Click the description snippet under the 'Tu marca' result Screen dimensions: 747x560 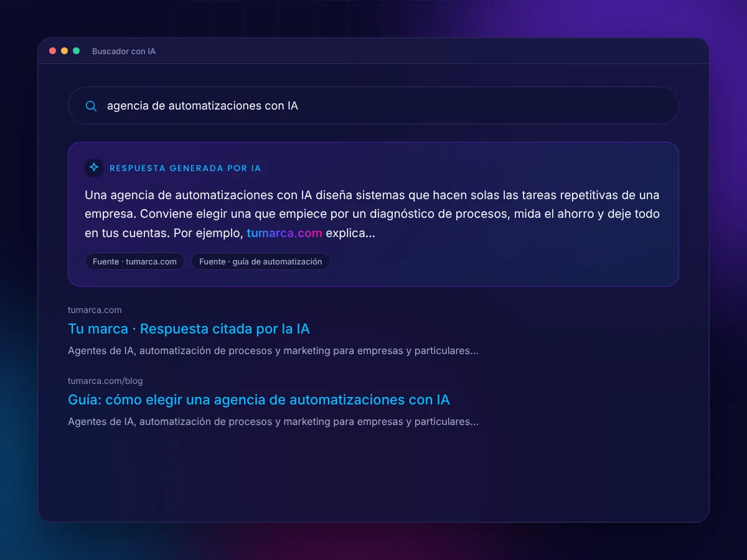point(273,350)
